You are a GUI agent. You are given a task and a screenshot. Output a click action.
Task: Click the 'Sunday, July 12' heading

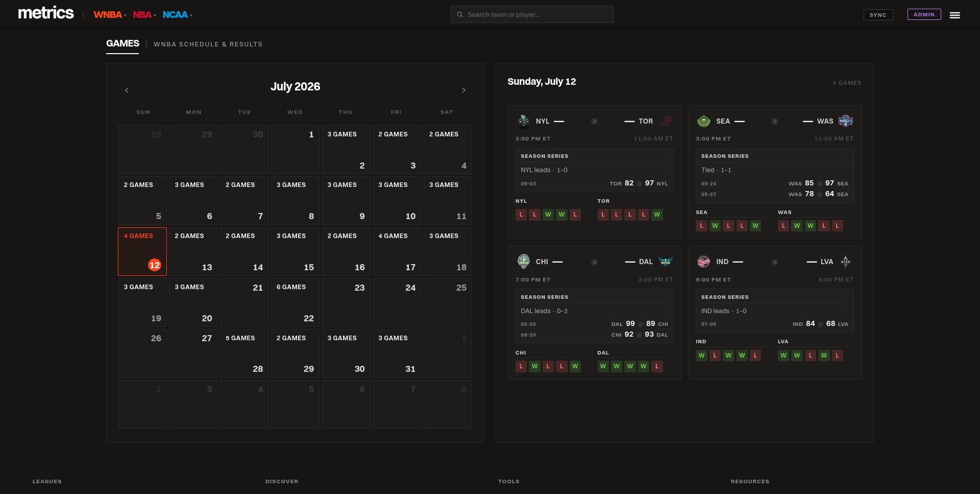click(x=542, y=82)
